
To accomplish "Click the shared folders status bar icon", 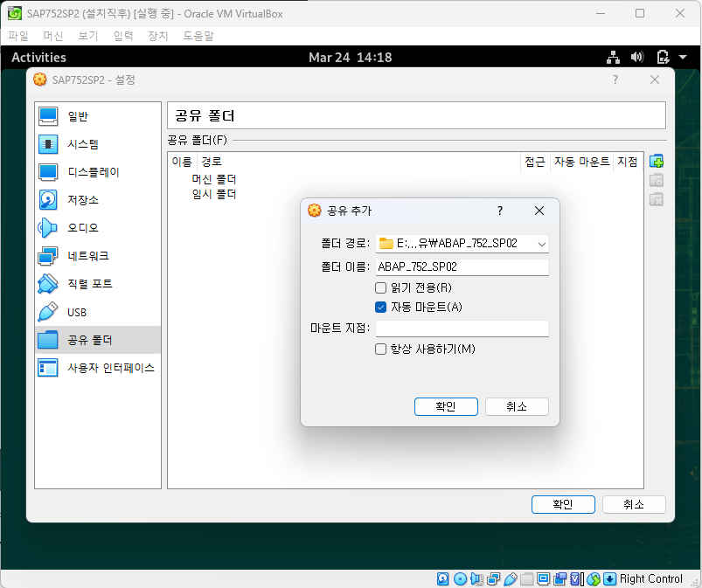I will click(526, 578).
